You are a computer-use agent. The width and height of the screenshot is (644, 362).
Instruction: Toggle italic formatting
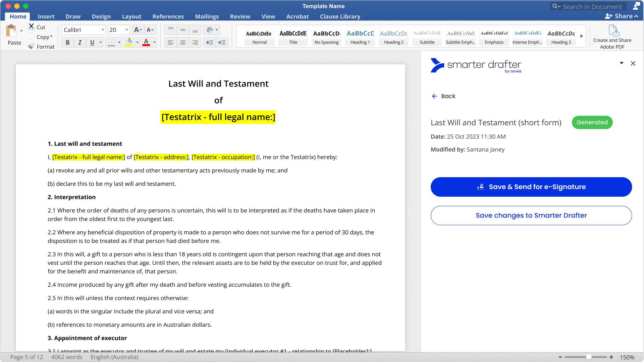80,43
